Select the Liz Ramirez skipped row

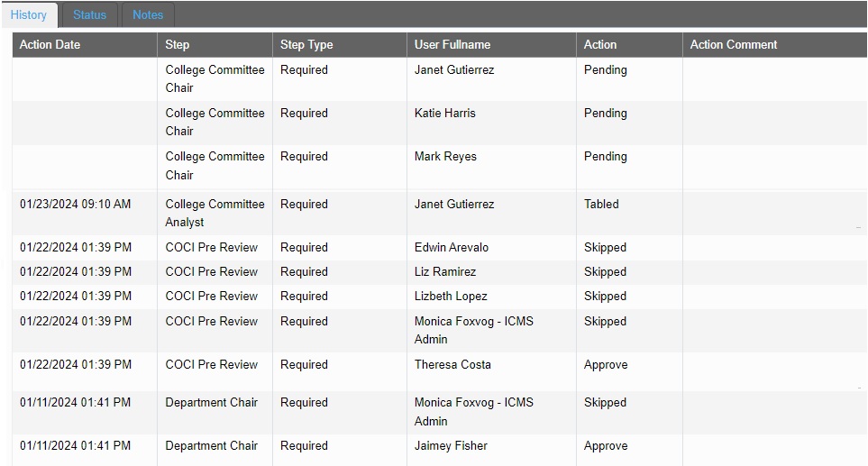[440, 271]
